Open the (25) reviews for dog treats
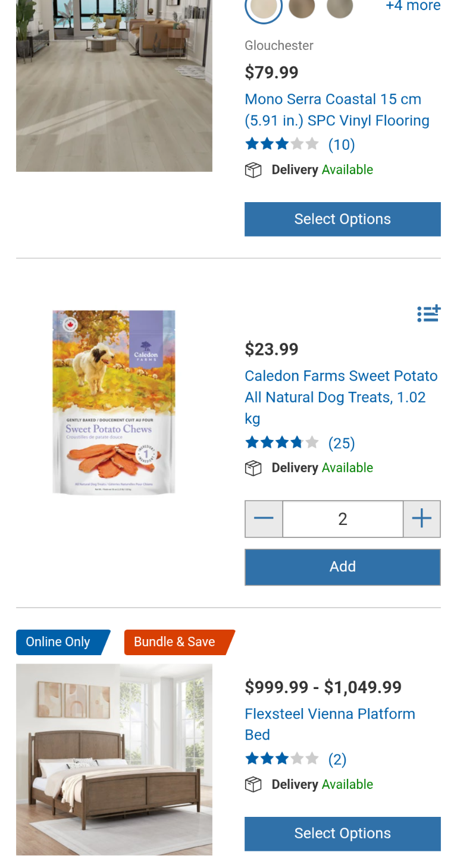The width and height of the screenshot is (457, 868). (x=342, y=443)
